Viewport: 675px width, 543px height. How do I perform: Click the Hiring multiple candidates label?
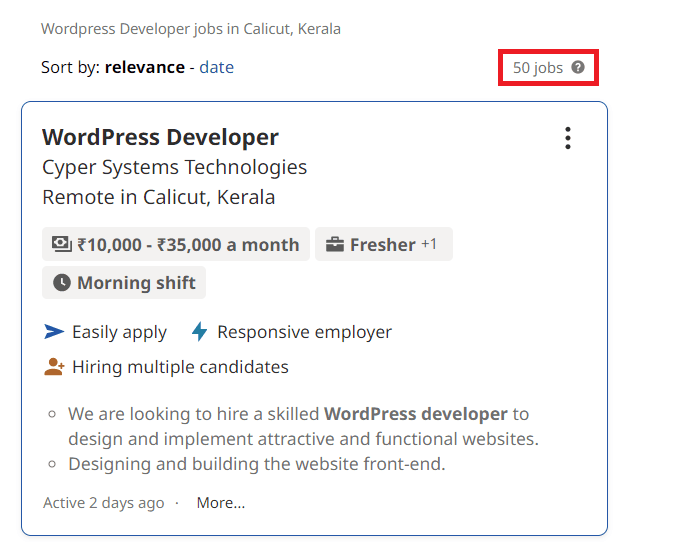coord(180,367)
